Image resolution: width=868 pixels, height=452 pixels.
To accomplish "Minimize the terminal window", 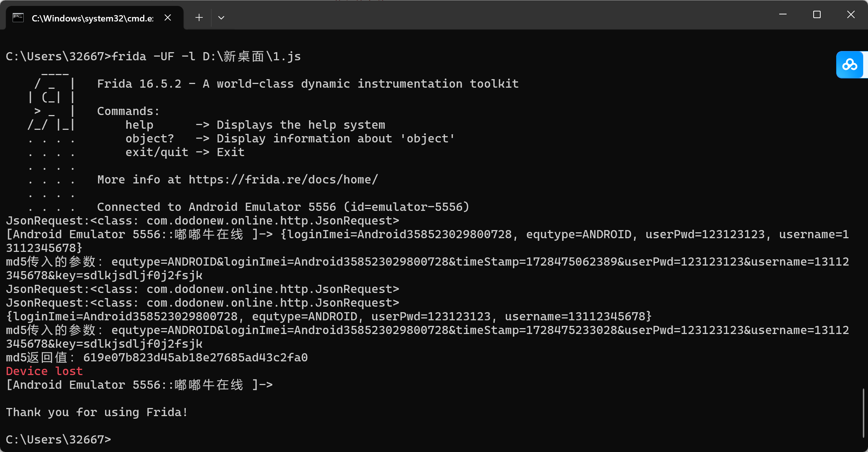I will (783, 14).
